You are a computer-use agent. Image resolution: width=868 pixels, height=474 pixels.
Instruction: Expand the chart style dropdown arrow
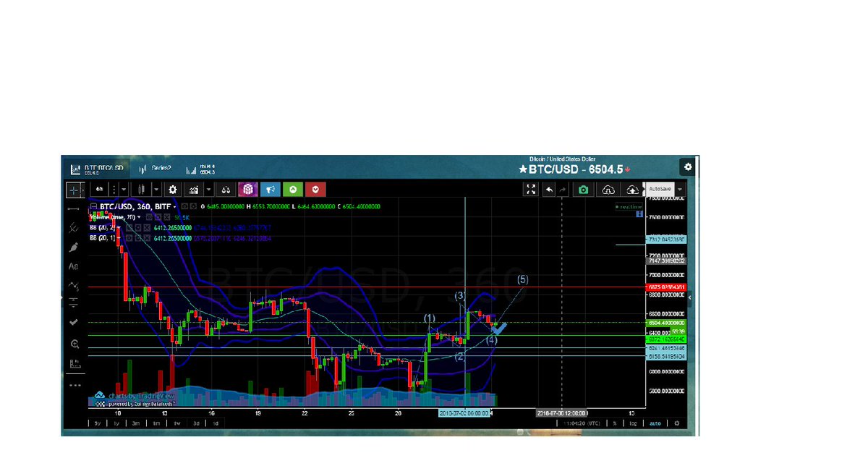click(157, 190)
